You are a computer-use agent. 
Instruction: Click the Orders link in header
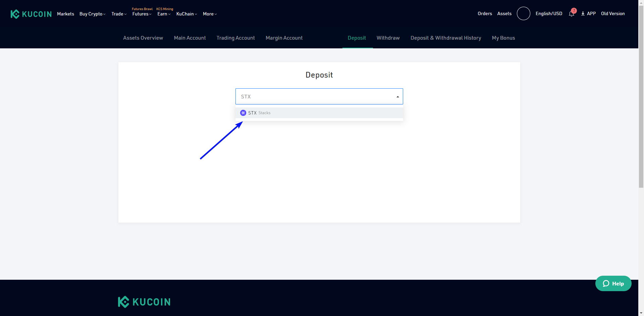[x=485, y=14]
